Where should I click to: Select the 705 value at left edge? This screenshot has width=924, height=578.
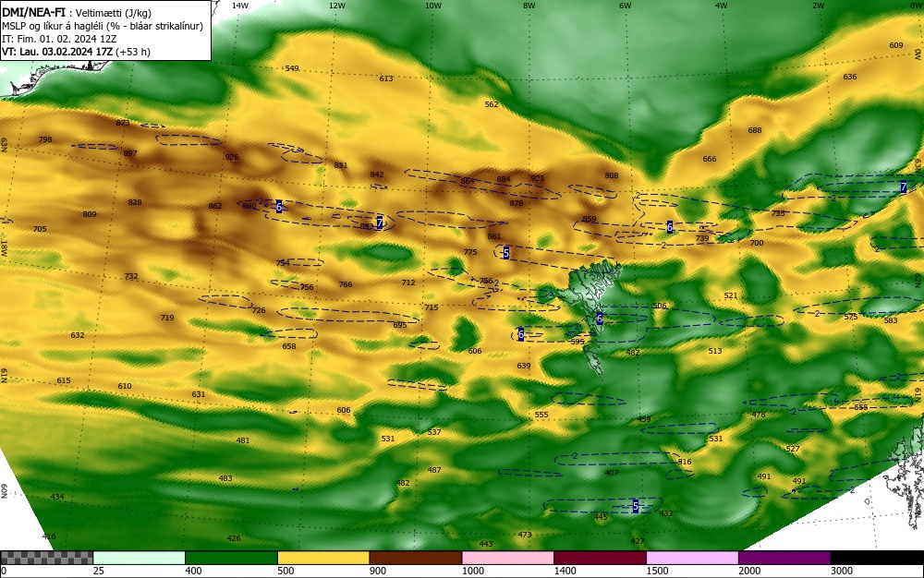40,229
